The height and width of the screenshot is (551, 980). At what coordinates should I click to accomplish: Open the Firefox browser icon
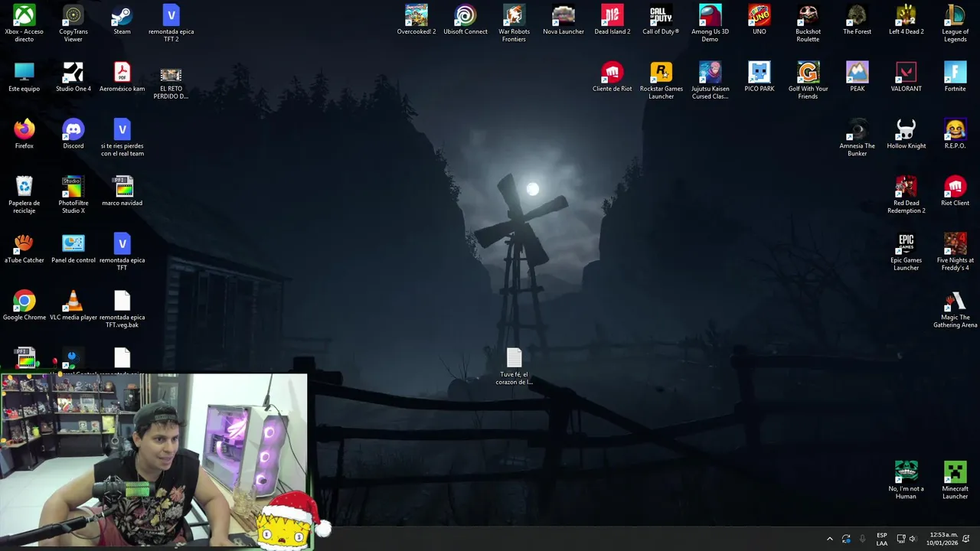(x=24, y=129)
